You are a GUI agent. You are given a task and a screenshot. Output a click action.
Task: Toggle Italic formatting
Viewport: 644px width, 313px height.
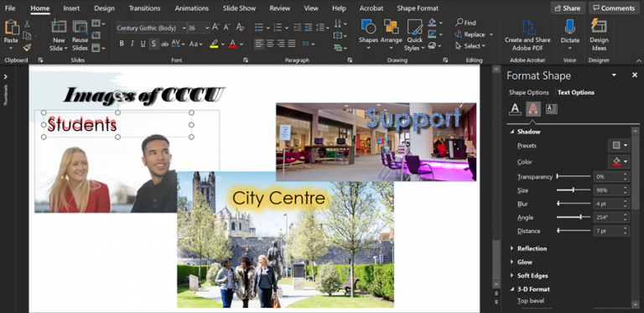tap(132, 44)
